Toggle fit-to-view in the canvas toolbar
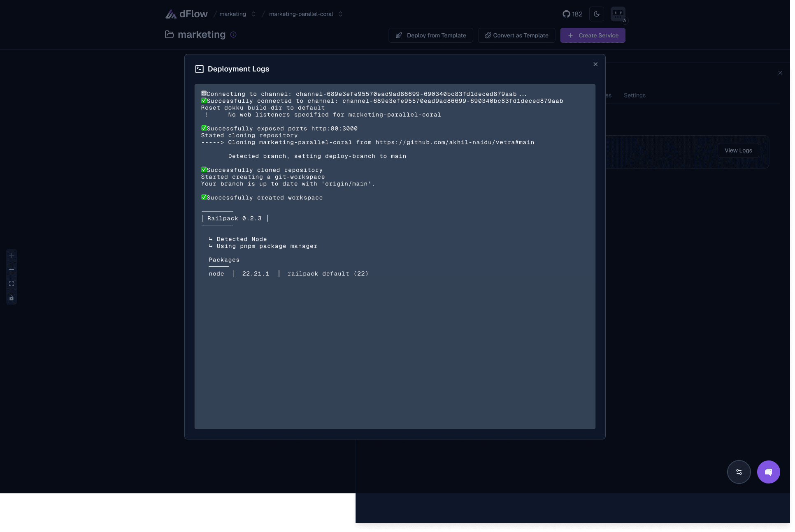 click(x=11, y=283)
